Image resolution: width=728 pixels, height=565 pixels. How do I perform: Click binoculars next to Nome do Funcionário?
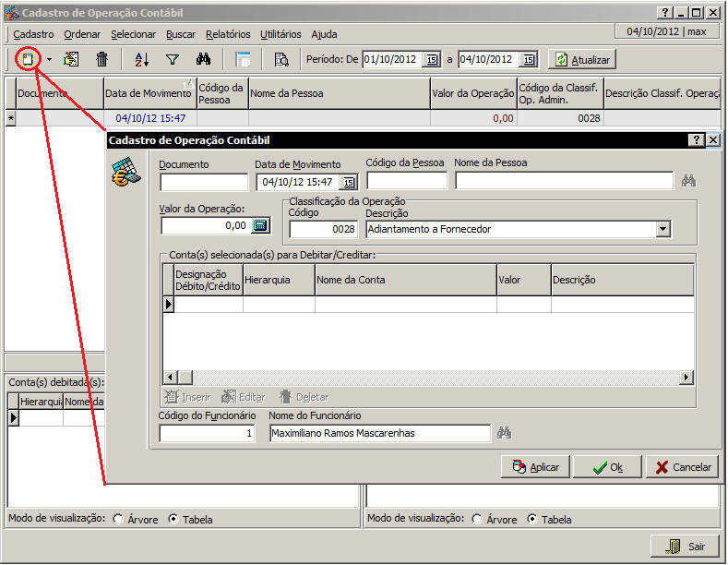[x=504, y=433]
